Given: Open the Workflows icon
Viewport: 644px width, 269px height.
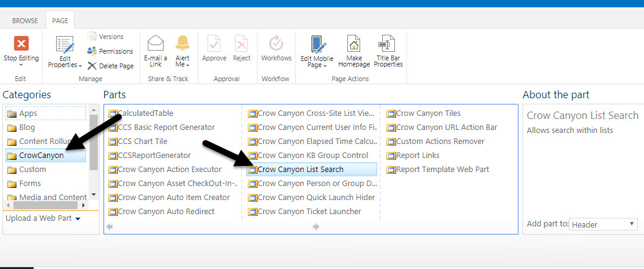Looking at the screenshot, I should 276,44.
